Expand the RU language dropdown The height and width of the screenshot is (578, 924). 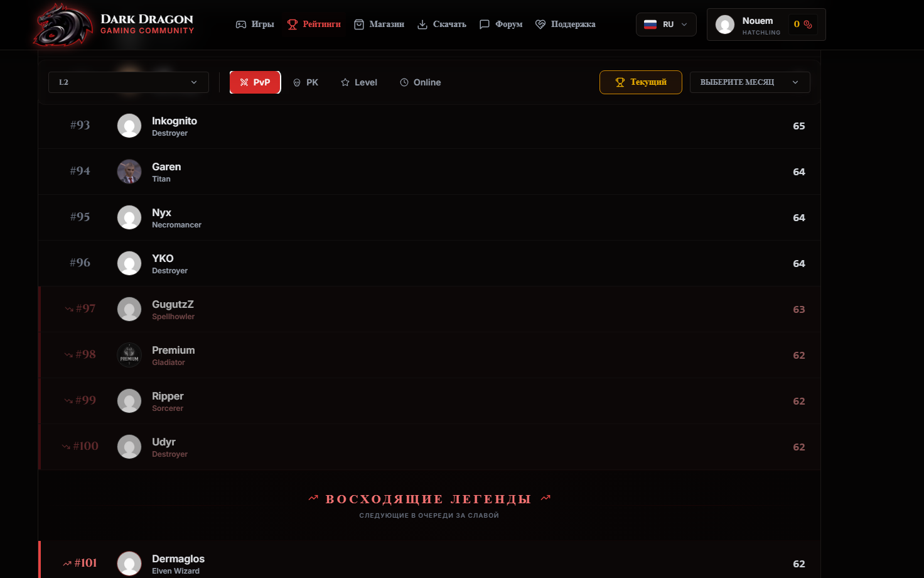coord(666,25)
